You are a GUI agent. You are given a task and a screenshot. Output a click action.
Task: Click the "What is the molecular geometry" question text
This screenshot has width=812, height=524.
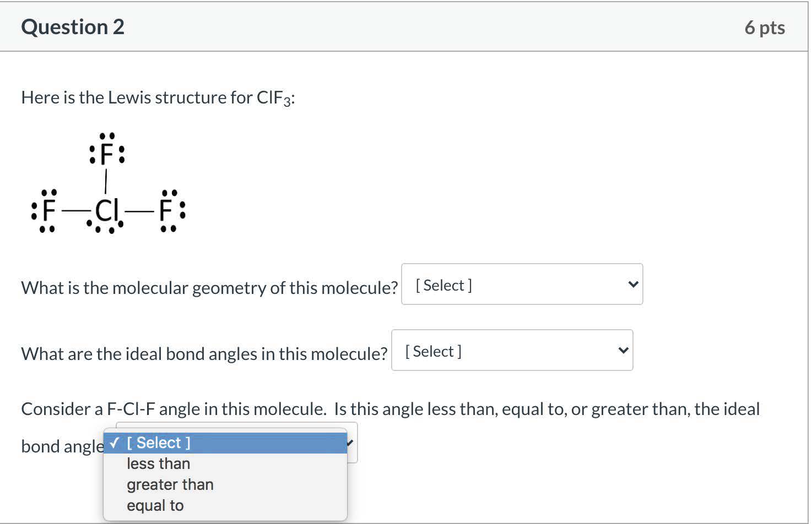pyautogui.click(x=209, y=287)
